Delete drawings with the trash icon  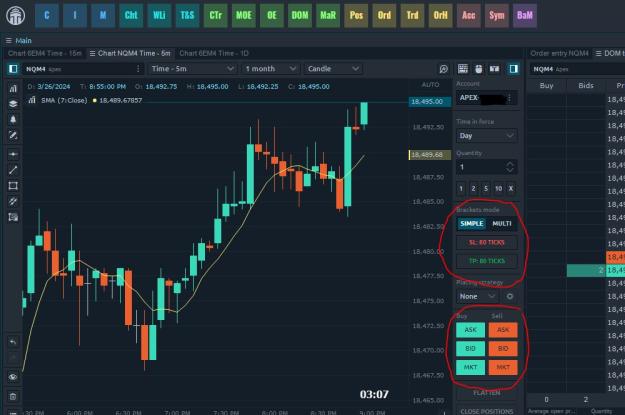[13, 397]
